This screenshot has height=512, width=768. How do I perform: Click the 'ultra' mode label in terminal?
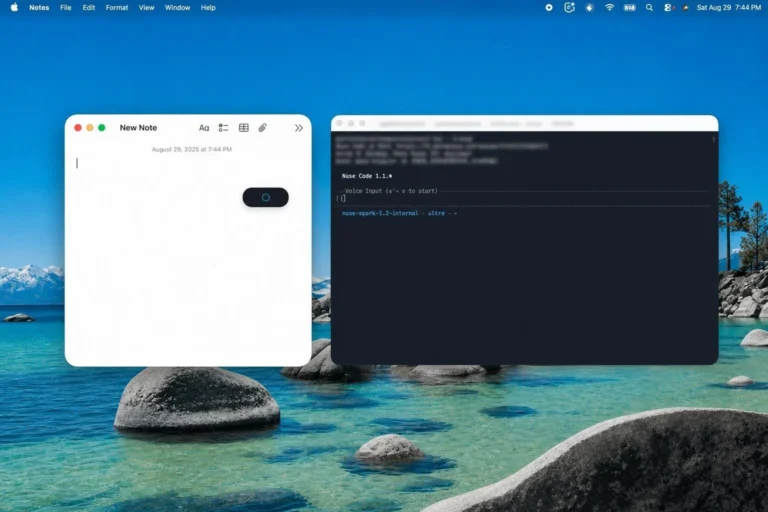click(436, 213)
